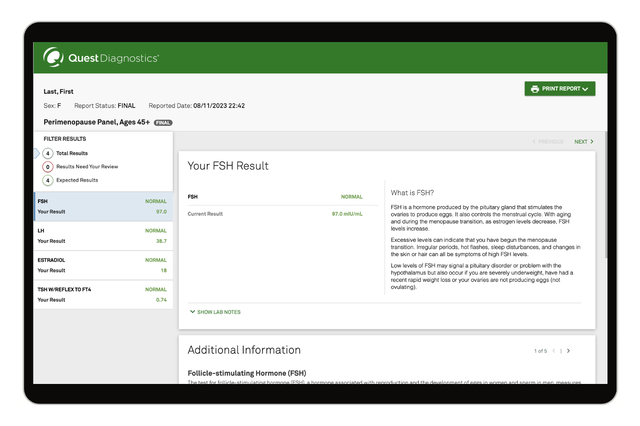Click the 97.0 mIU/mL current result value
Viewport: 640px width, 426px height.
click(347, 214)
